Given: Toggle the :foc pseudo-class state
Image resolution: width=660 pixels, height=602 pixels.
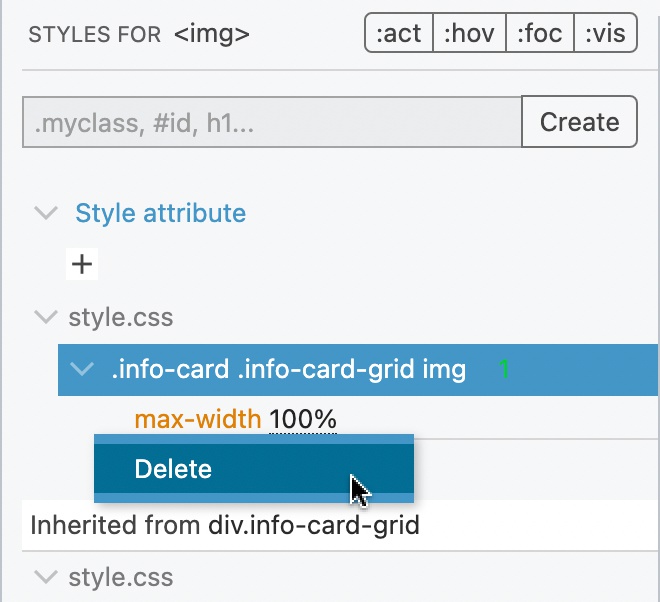Looking at the screenshot, I should pyautogui.click(x=540, y=33).
